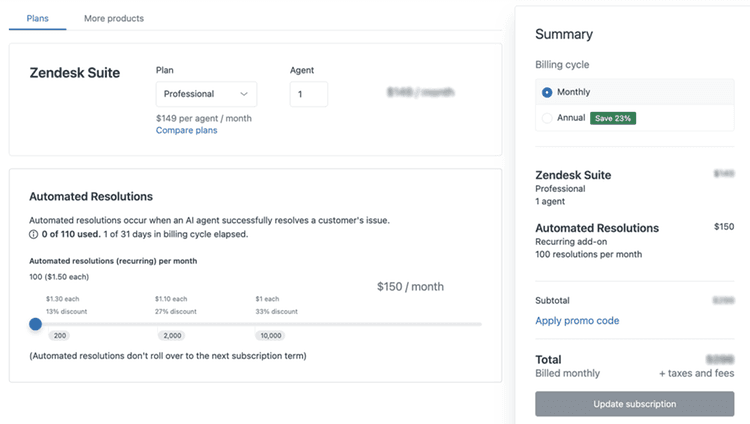The height and width of the screenshot is (424, 750).
Task: Click the Professional plan dropdown chevron
Action: [x=244, y=94]
